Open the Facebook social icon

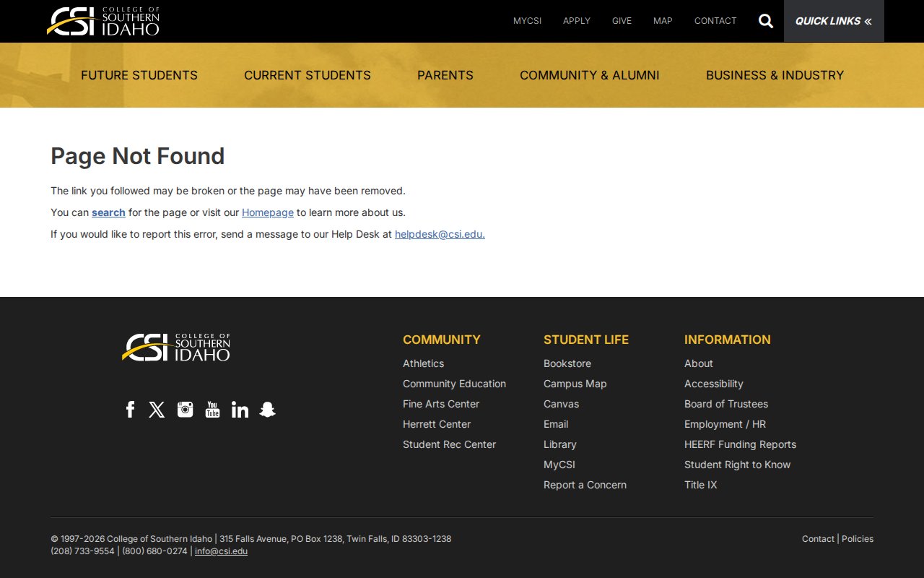(x=130, y=410)
